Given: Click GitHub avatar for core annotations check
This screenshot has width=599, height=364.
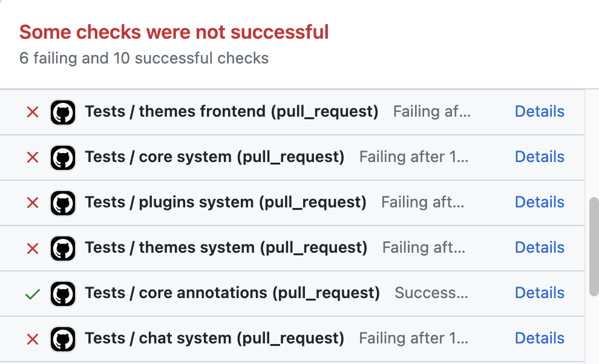Looking at the screenshot, I should pos(63,294).
